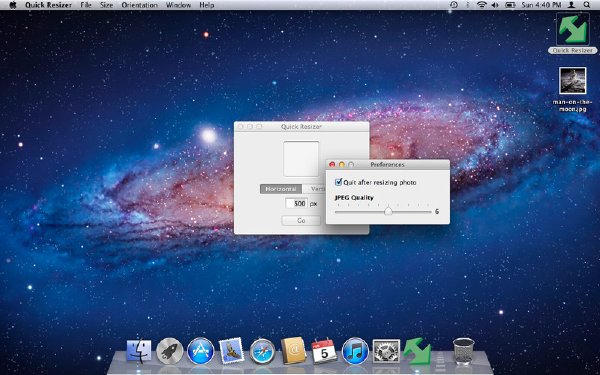Open the File menu
The height and width of the screenshot is (375, 600).
pyautogui.click(x=86, y=5)
